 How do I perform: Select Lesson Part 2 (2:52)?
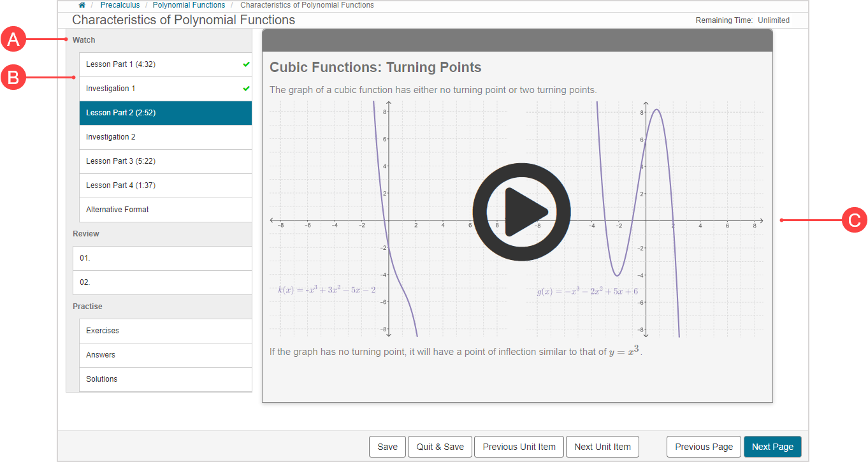120,113
